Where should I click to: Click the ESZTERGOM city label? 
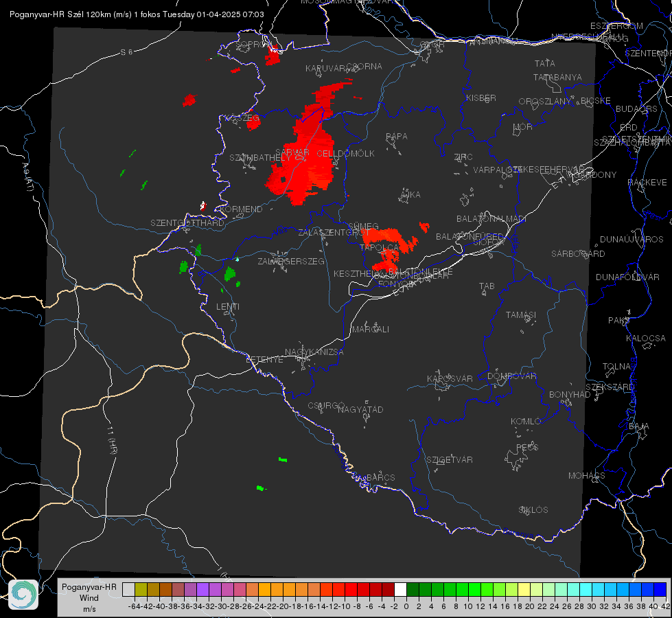pos(616,25)
